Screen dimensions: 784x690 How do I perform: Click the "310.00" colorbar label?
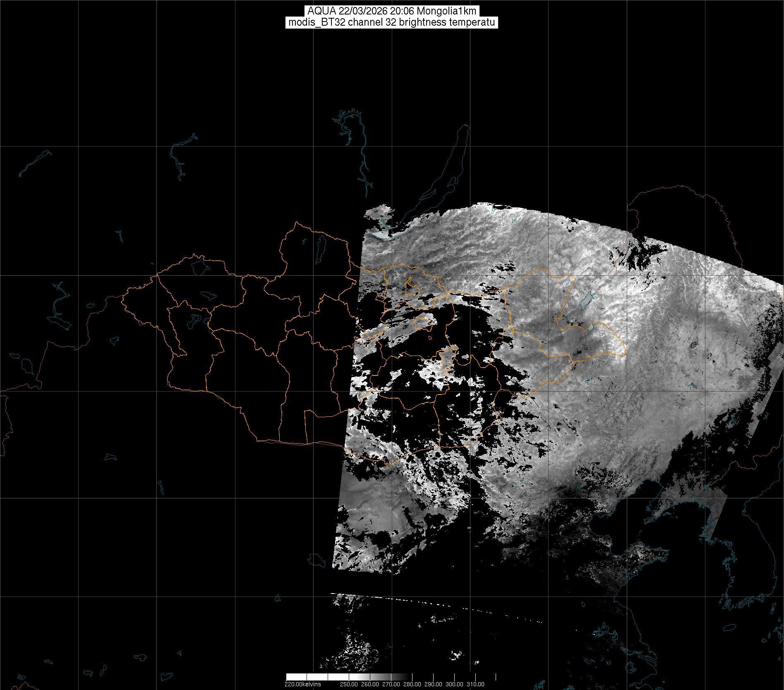(x=476, y=684)
